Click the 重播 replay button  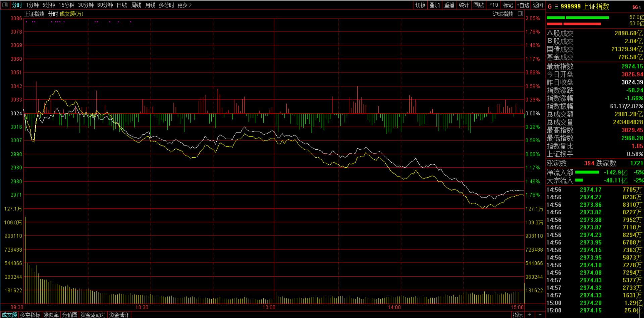coord(449,5)
